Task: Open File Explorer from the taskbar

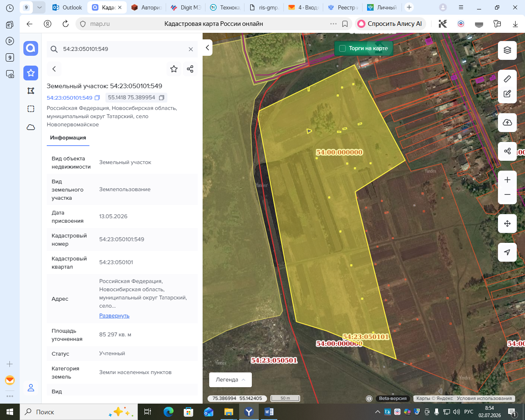Action: click(228, 412)
